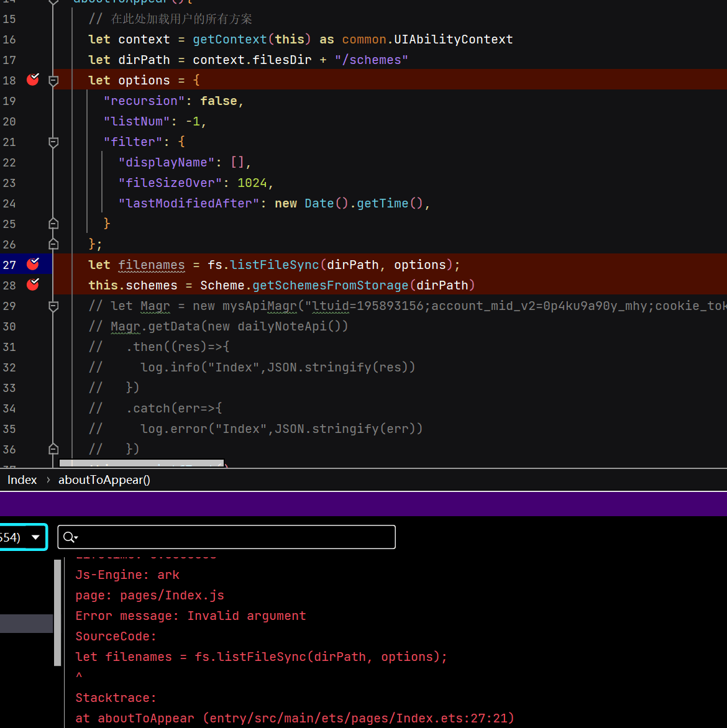Screen dimensions: 727x728
Task: Click the "recursion" key on line 19
Action: (x=144, y=101)
